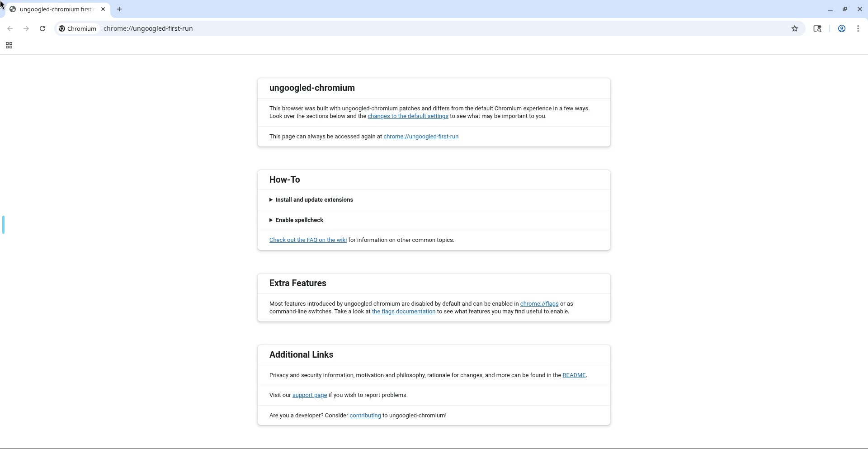Viewport: 868px width, 449px height.
Task: Follow the flags documentation link
Action: click(403, 312)
